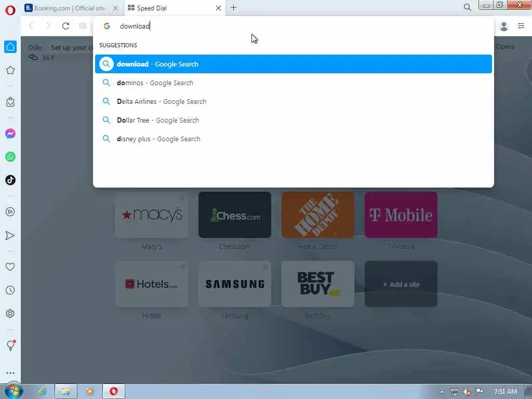Launch WhatsApp from the sidebar
The width and height of the screenshot is (532, 399).
tap(10, 157)
